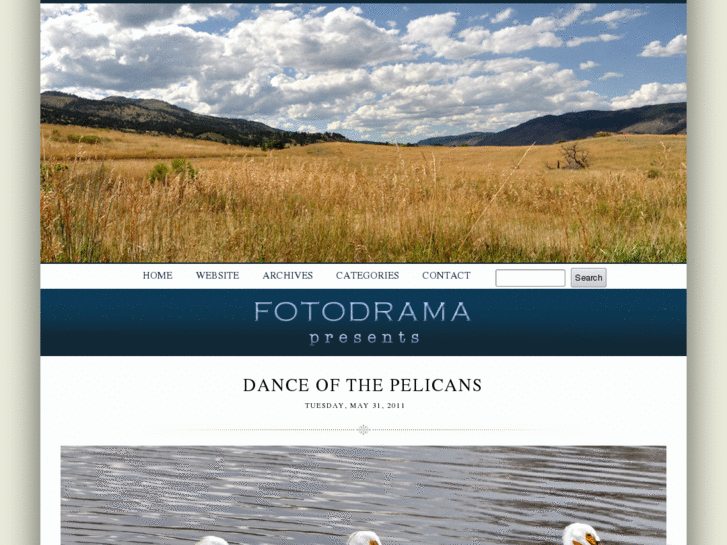727x545 pixels.
Task: Click the leftmost pelican in the photo
Action: [211, 541]
